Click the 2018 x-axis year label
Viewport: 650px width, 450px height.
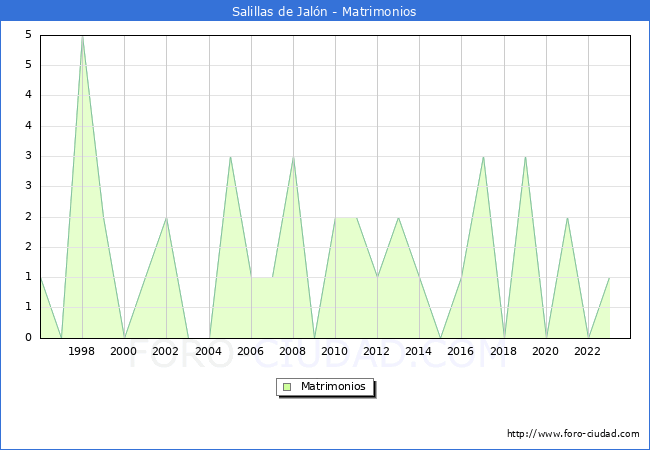[x=503, y=351]
